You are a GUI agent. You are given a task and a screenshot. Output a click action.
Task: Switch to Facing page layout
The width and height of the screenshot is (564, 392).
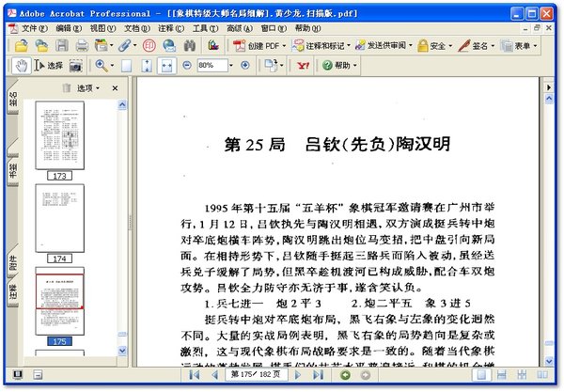coord(542,375)
